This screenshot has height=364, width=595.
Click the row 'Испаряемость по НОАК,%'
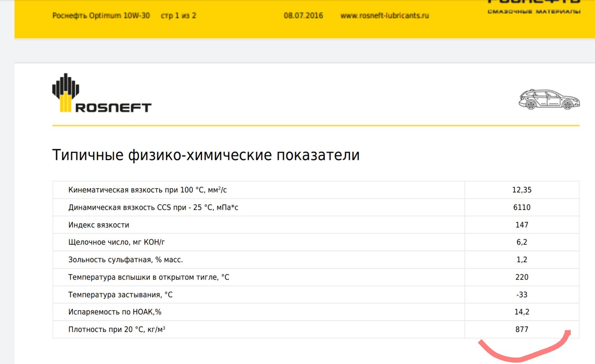[316, 312]
